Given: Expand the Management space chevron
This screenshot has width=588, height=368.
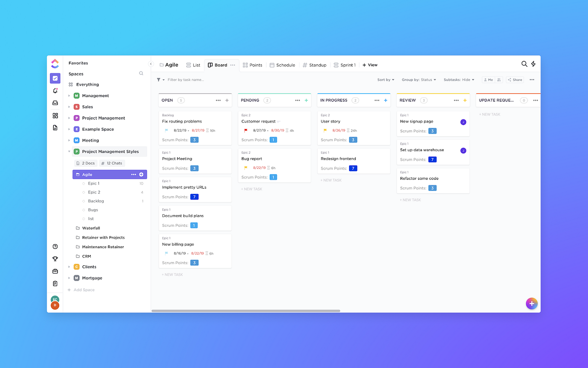Looking at the screenshot, I should 69,95.
